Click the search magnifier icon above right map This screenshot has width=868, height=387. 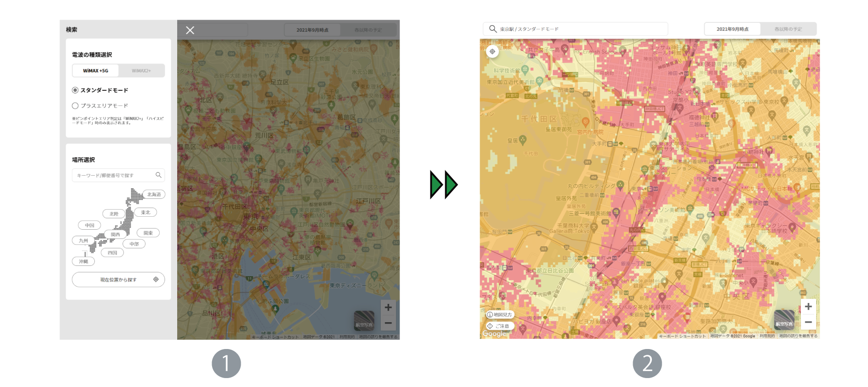coord(493,29)
